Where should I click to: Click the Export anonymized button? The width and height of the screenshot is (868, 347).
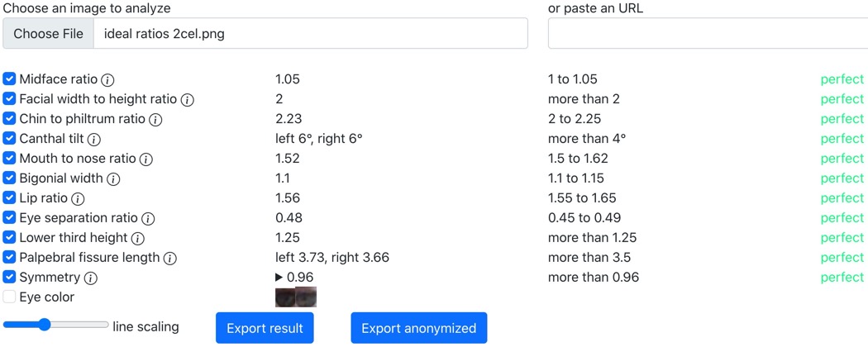click(x=418, y=328)
